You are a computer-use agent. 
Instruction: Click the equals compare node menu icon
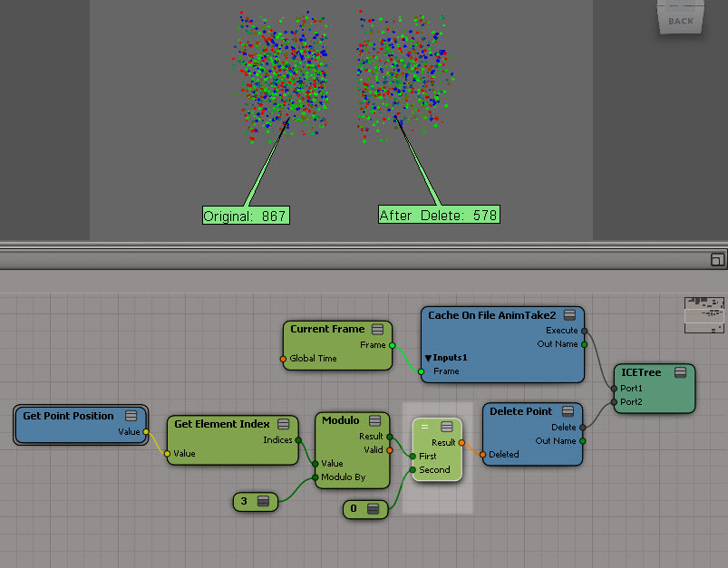point(447,426)
